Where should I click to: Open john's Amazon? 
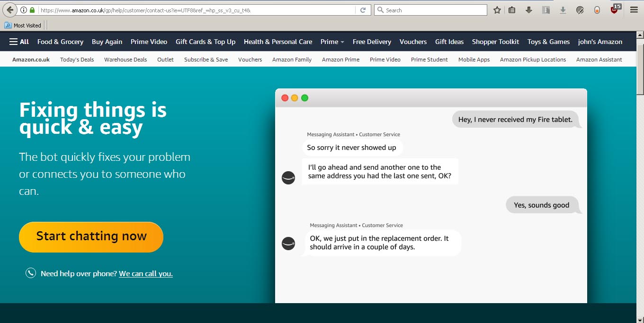(600, 42)
